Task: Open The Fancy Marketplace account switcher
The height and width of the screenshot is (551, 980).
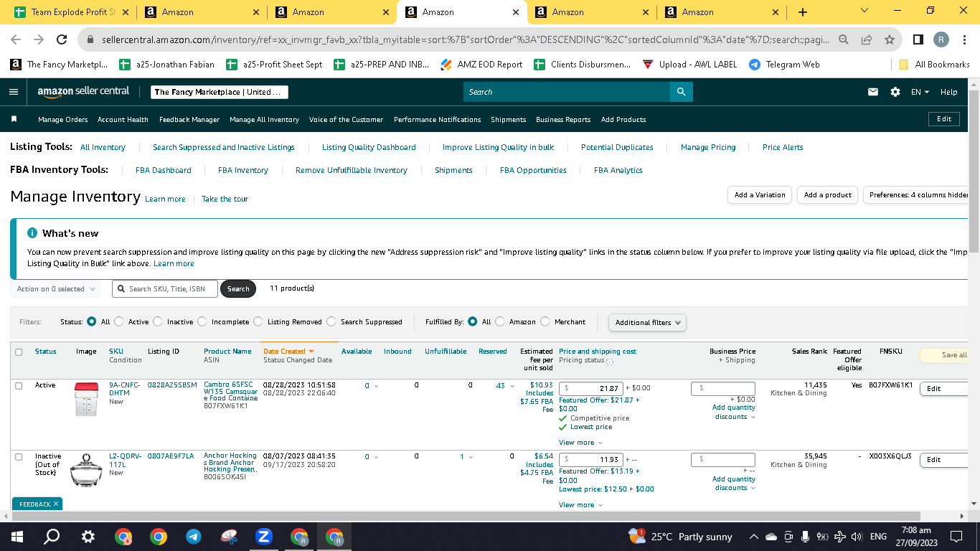Action: pyautogui.click(x=220, y=92)
